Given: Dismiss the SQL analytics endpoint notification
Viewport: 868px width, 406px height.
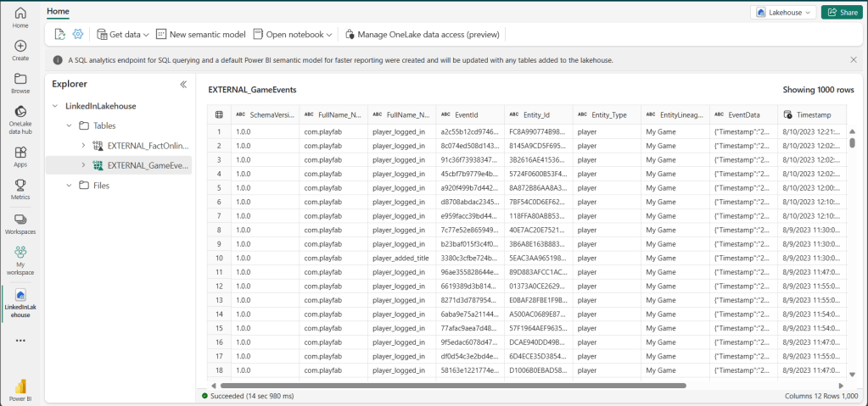Looking at the screenshot, I should [853, 60].
